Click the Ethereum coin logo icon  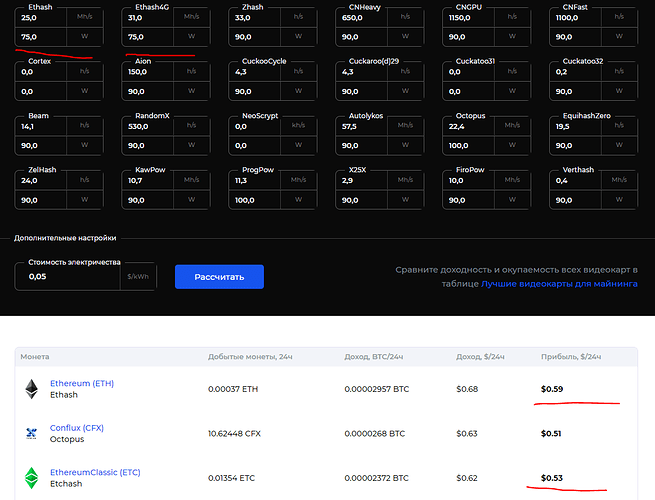pyautogui.click(x=32, y=389)
